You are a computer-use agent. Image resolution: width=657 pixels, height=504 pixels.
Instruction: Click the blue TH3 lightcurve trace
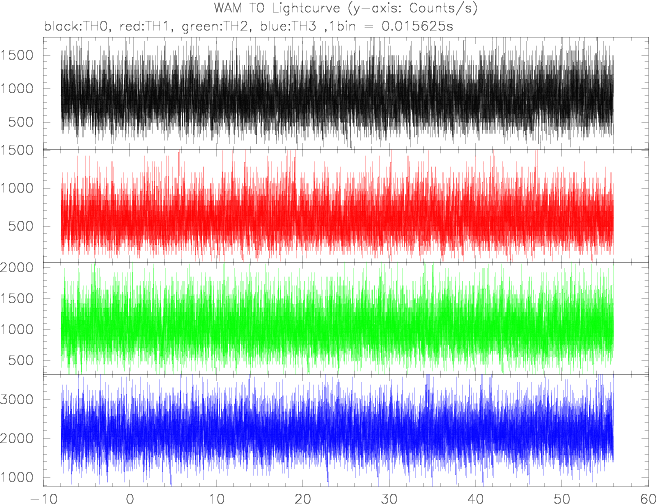[337, 432]
